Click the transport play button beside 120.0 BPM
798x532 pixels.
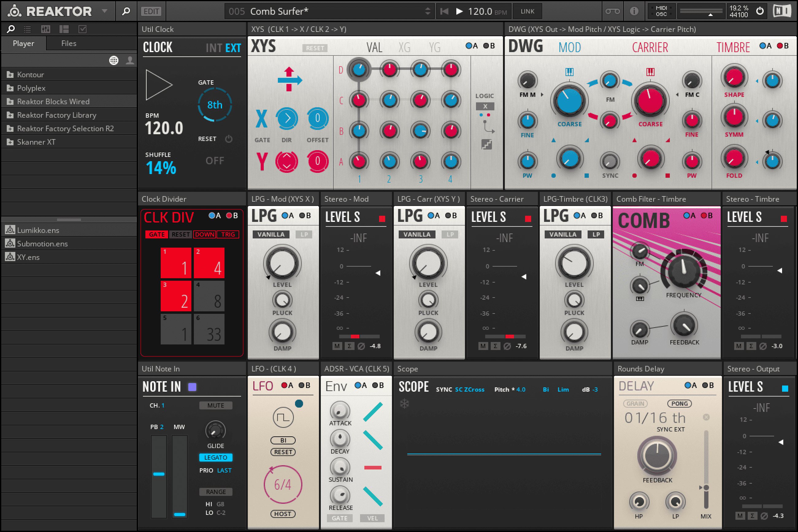click(459, 11)
